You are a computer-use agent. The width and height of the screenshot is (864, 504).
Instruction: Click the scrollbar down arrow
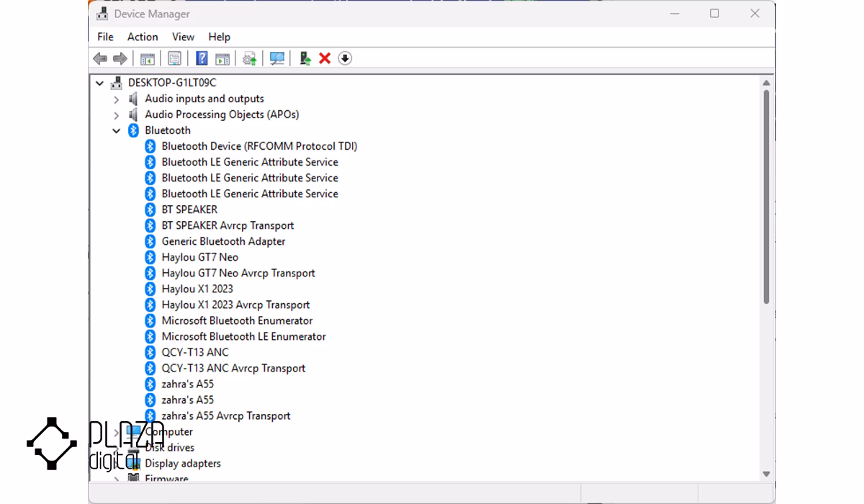[766, 473]
